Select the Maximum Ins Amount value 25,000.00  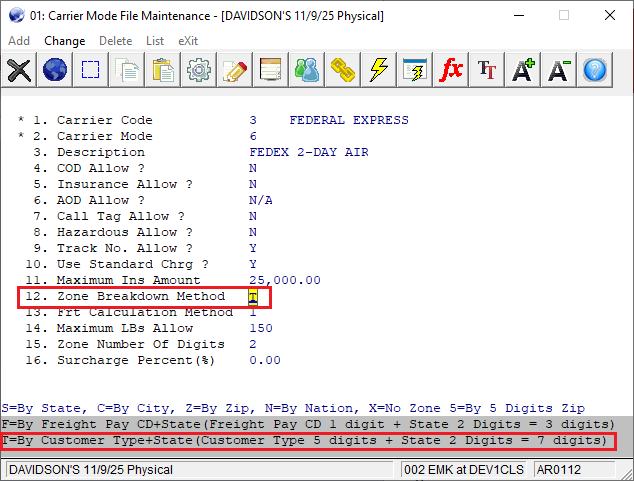pos(285,280)
